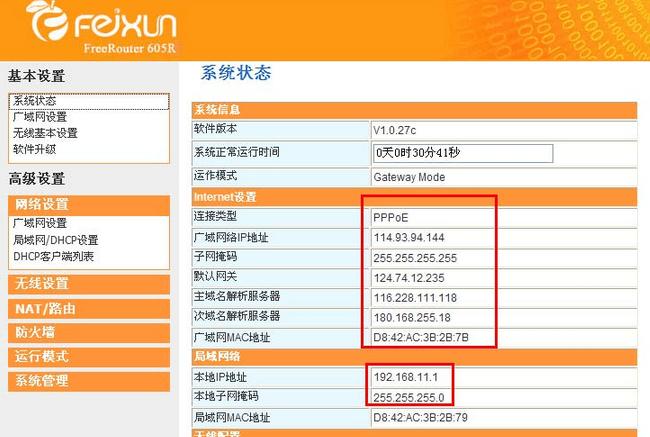This screenshot has height=437, width=650.
Task: Select primary DNS 116.228.111.118
Action: coord(415,298)
